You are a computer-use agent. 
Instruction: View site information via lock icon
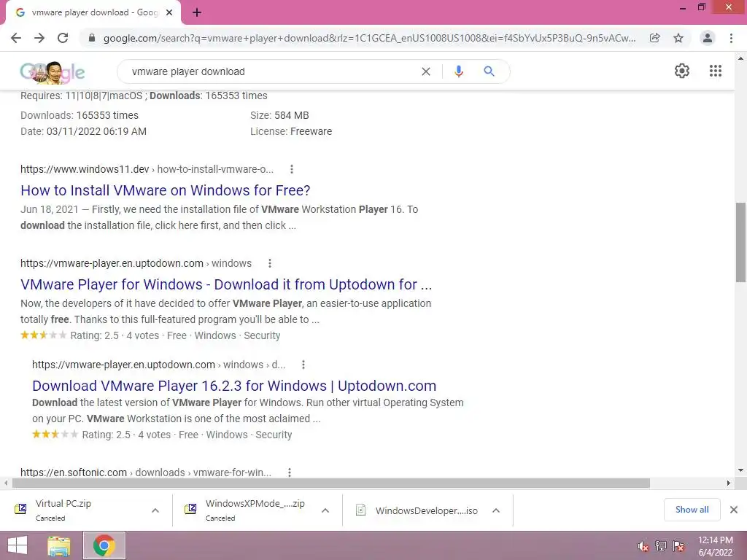tap(92, 38)
